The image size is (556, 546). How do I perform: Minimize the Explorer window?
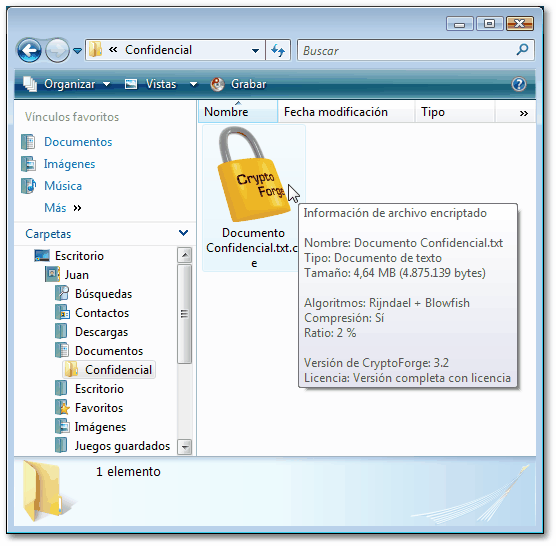coord(460,24)
